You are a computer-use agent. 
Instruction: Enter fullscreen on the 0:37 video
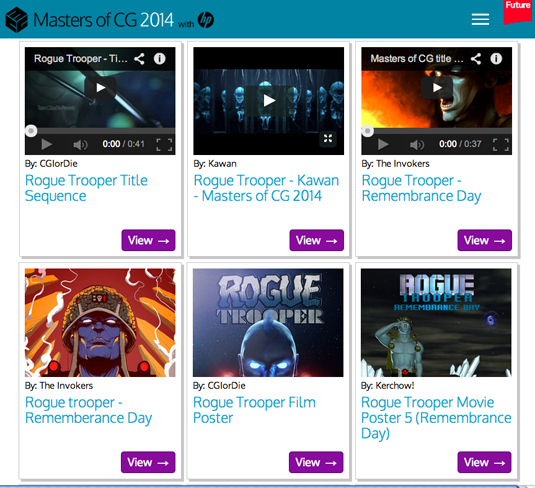click(501, 145)
